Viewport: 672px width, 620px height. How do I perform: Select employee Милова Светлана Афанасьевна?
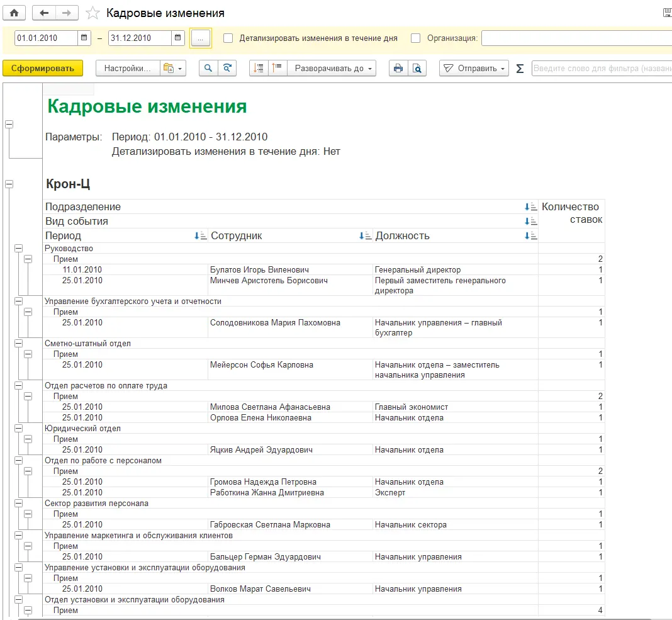270,407
